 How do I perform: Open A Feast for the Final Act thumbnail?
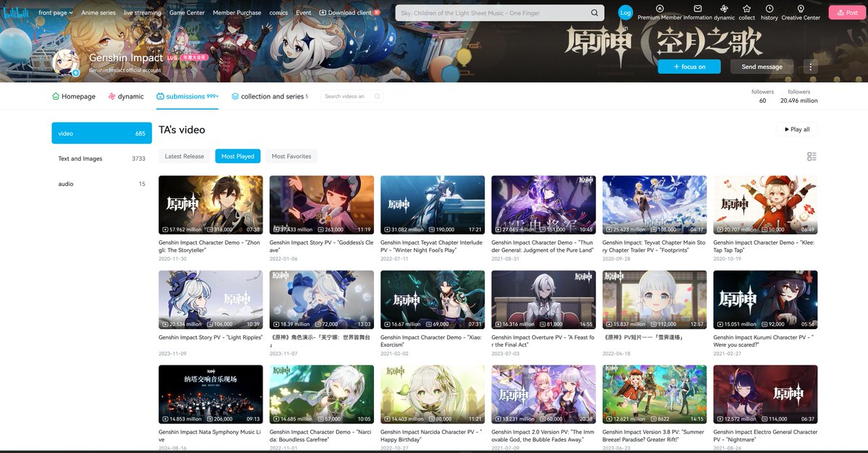point(543,300)
